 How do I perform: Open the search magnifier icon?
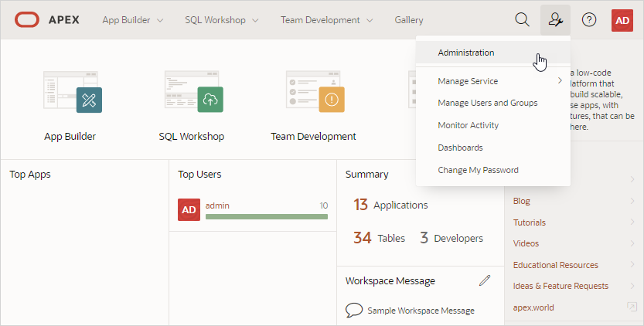coord(522,19)
